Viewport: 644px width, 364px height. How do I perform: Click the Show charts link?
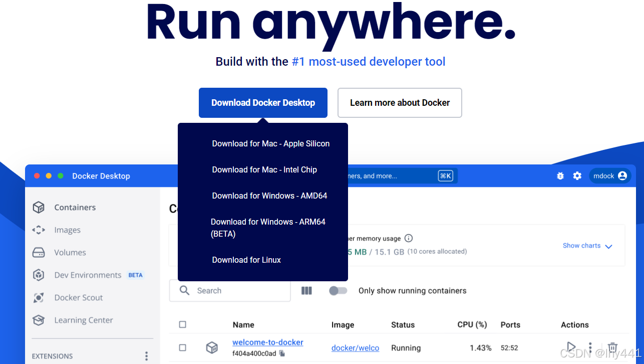581,246
